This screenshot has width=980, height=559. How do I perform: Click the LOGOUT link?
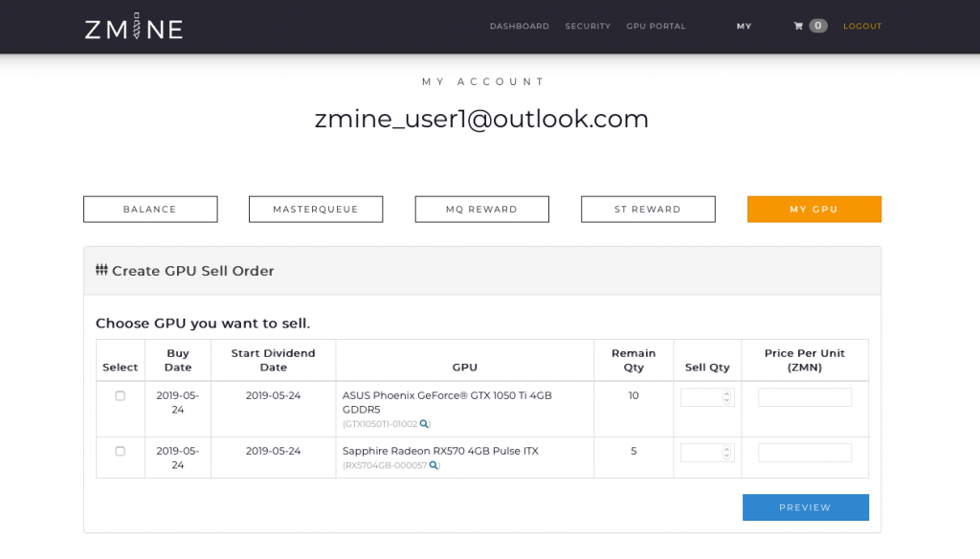[861, 26]
